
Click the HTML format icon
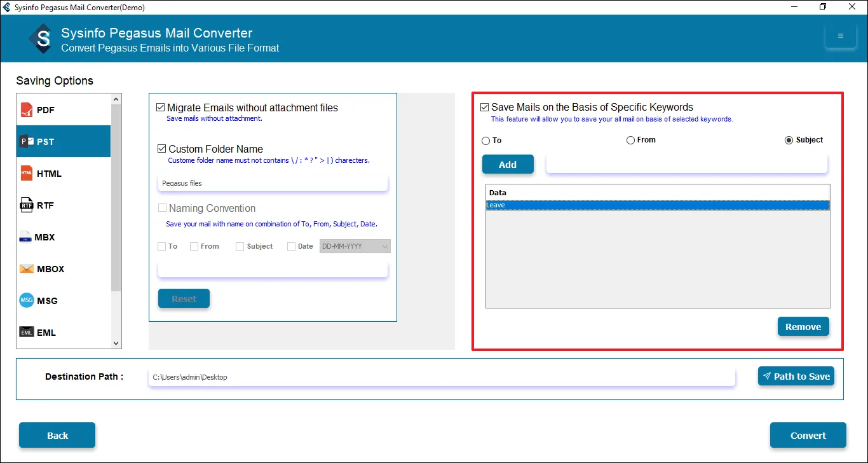click(x=26, y=174)
